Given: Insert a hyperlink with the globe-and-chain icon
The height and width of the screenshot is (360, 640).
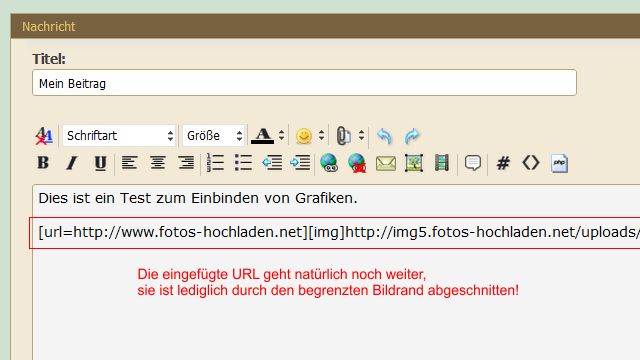Looking at the screenshot, I should (x=329, y=163).
